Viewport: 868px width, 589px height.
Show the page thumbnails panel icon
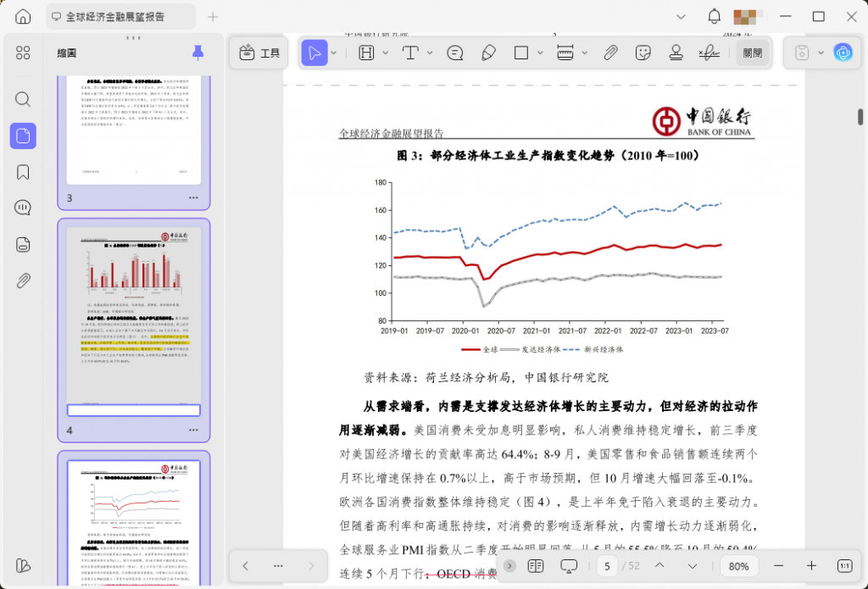point(23,136)
